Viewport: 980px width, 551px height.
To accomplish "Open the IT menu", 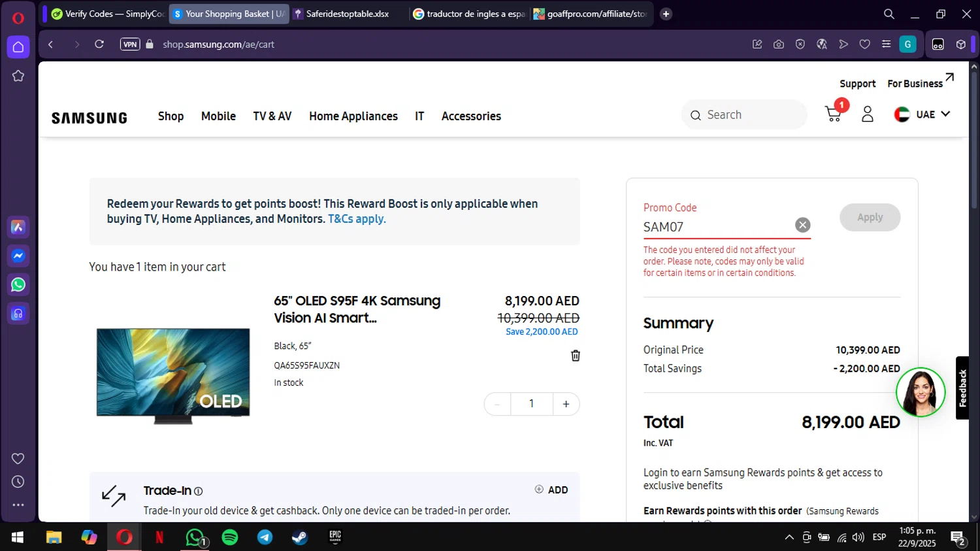I will point(419,116).
